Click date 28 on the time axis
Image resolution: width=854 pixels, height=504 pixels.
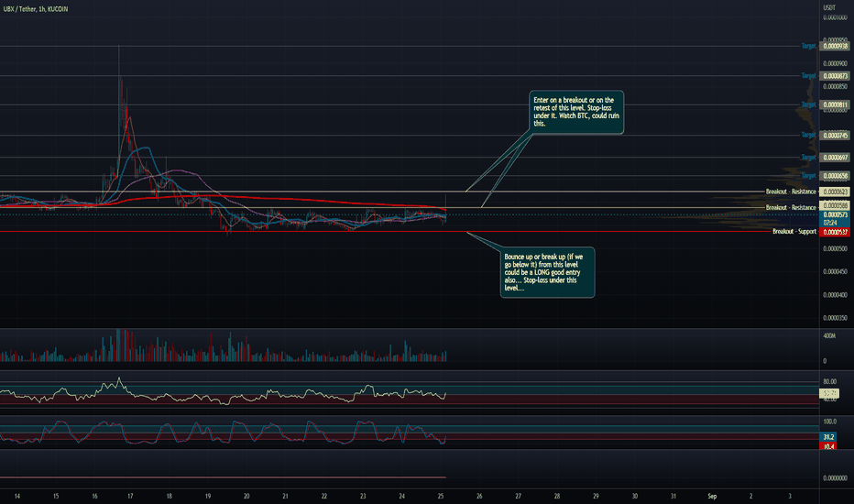click(x=557, y=497)
